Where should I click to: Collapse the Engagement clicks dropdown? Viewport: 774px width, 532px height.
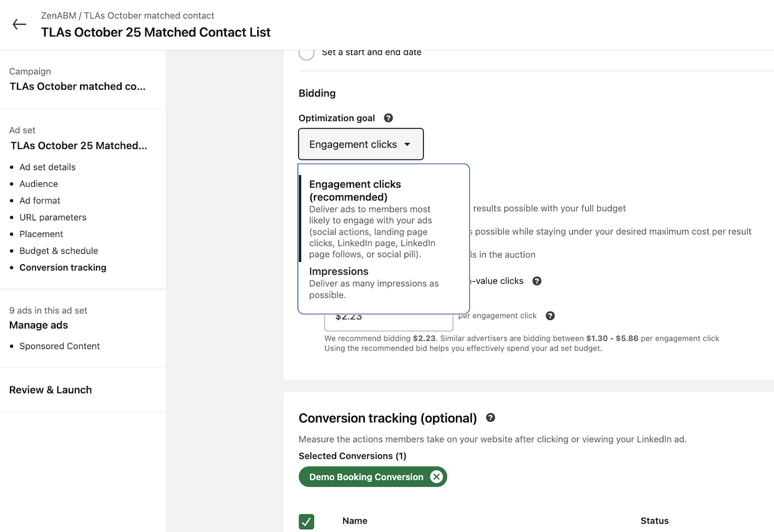pyautogui.click(x=361, y=144)
